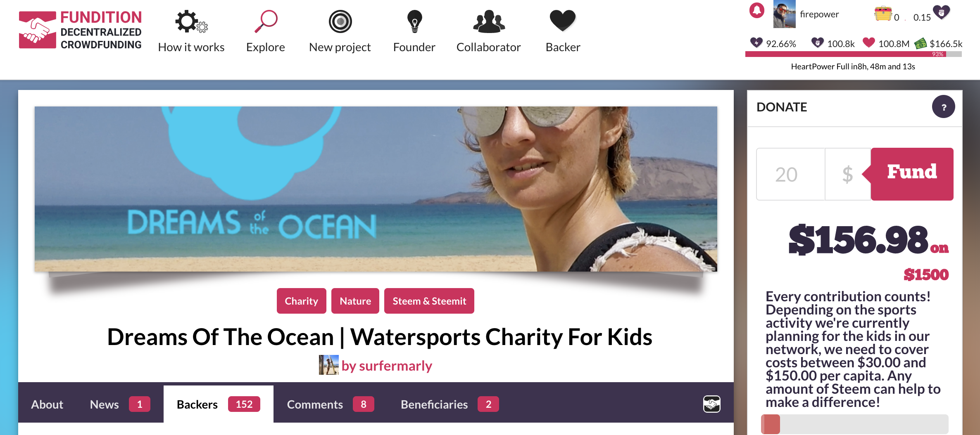This screenshot has height=435, width=980.
Task: Open the donate help question mark
Action: [943, 107]
